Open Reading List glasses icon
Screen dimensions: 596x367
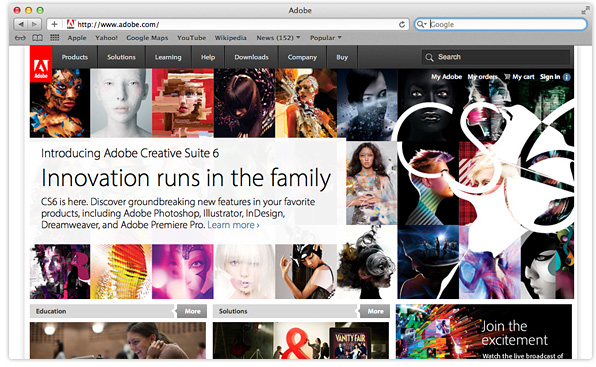[20, 38]
